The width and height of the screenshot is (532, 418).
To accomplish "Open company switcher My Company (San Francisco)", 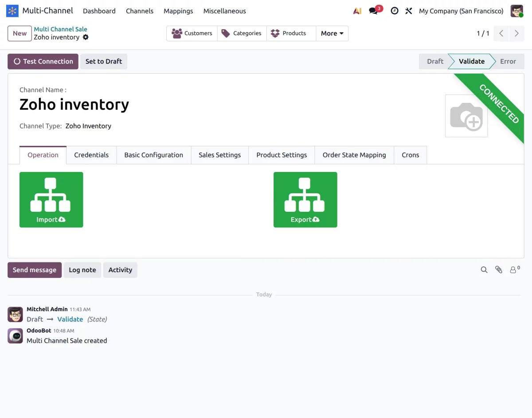I will coord(461,11).
